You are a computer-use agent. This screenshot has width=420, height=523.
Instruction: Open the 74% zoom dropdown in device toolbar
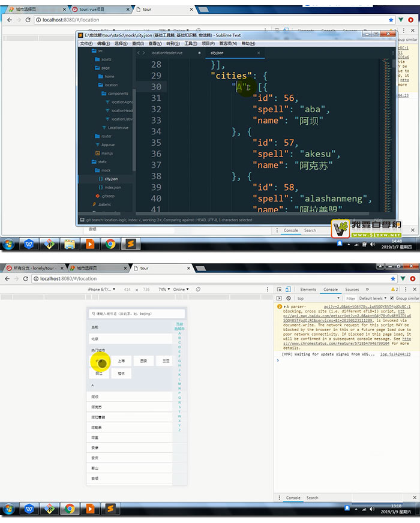(164, 290)
